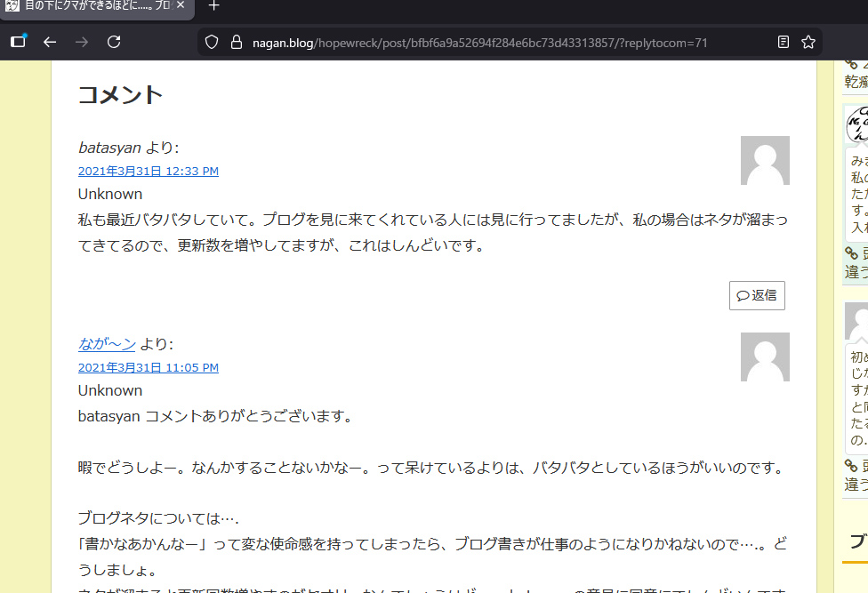Click the back navigation arrow
The image size is (868, 593).
(49, 42)
